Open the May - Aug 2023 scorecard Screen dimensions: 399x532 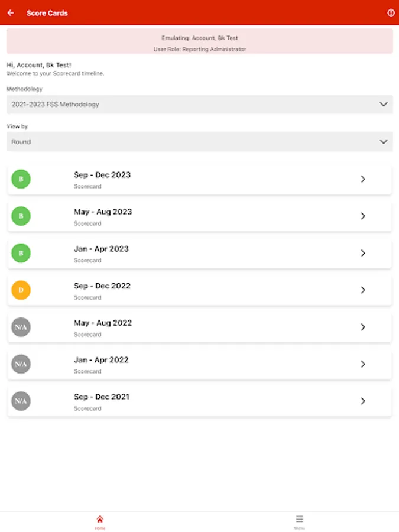coord(199,216)
